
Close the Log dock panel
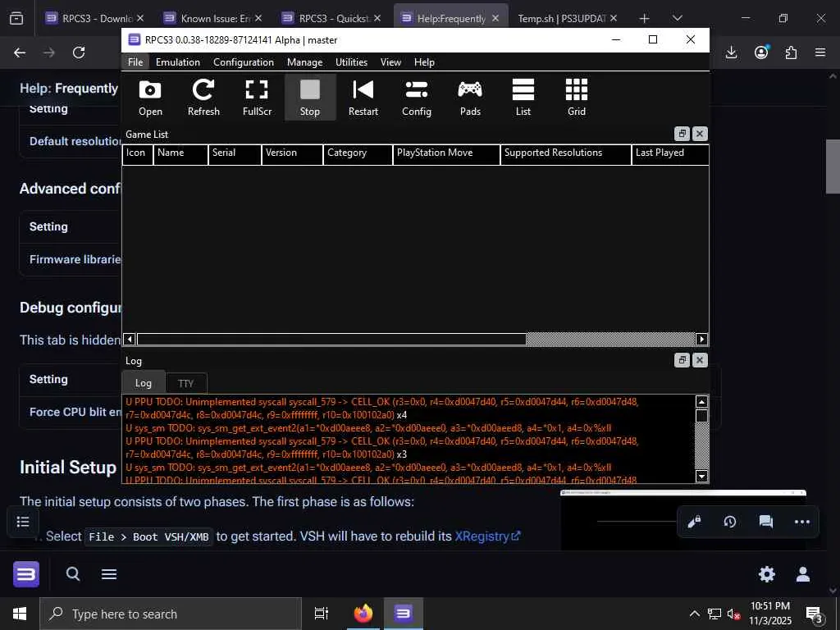[x=700, y=360]
